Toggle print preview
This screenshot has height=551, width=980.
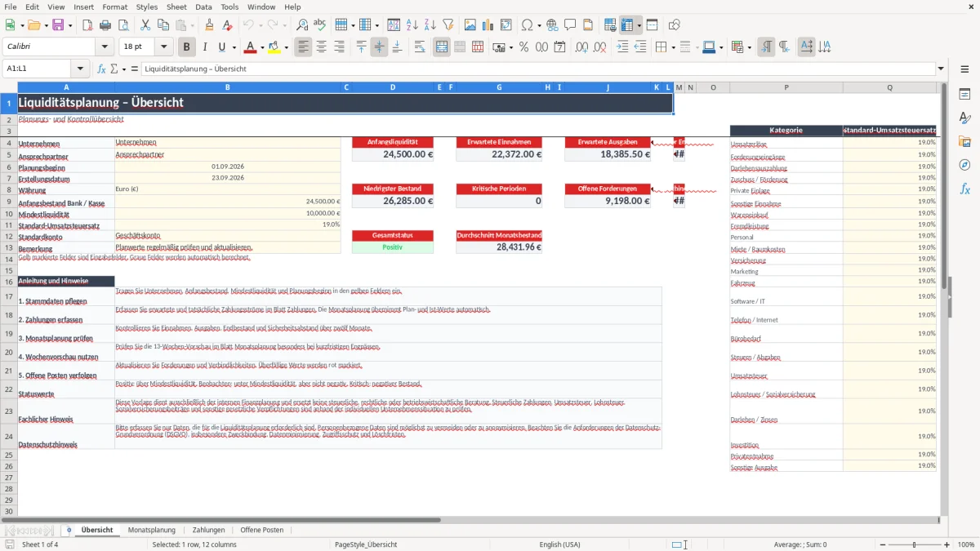pyautogui.click(x=122, y=25)
